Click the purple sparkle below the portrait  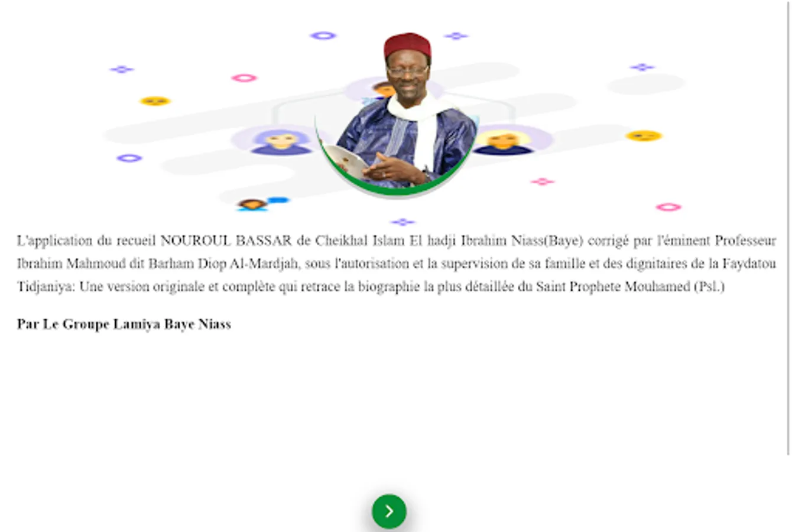tap(403, 222)
